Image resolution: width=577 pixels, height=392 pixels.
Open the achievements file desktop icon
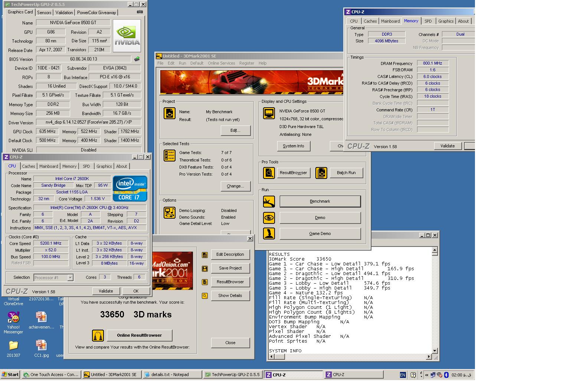(41, 320)
